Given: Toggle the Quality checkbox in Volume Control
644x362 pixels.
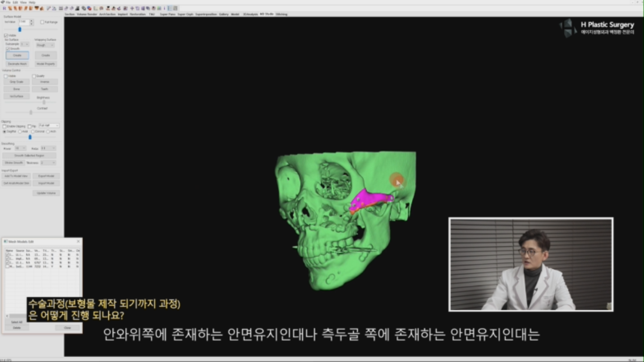Looking at the screenshot, I should pyautogui.click(x=34, y=76).
